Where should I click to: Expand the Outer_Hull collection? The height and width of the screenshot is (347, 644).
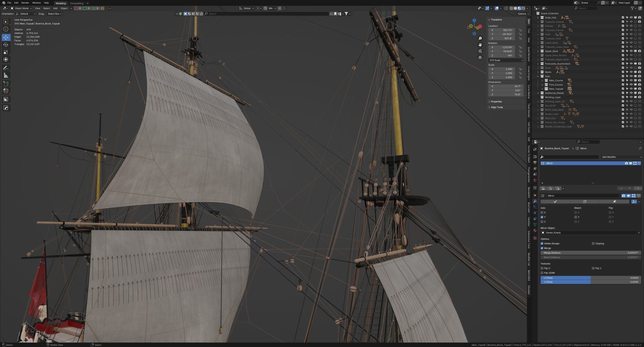pos(538,17)
